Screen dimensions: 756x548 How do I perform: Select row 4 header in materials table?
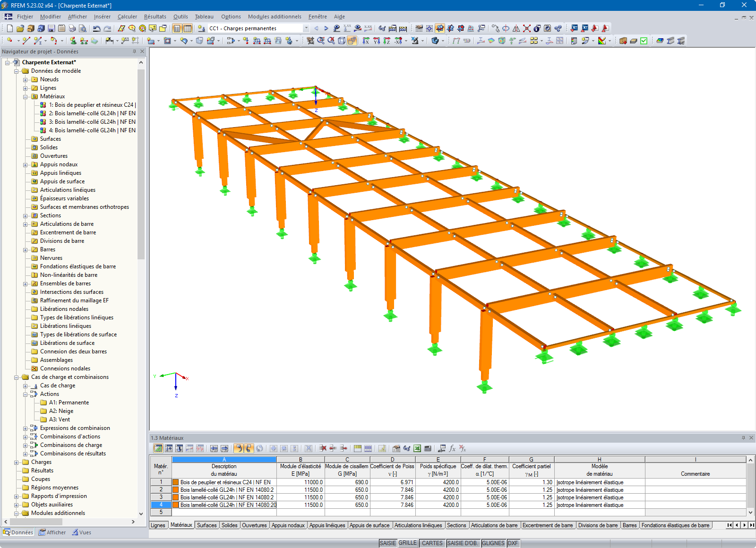(161, 505)
